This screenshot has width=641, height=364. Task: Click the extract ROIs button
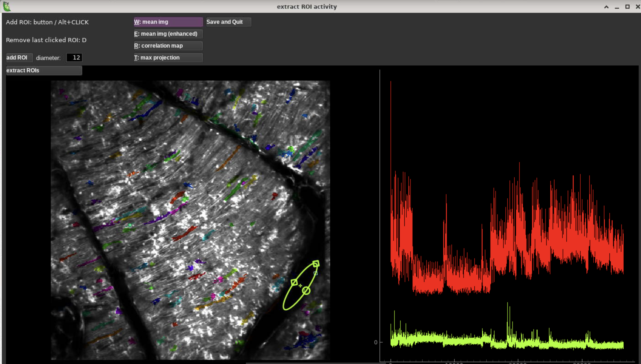(x=44, y=71)
